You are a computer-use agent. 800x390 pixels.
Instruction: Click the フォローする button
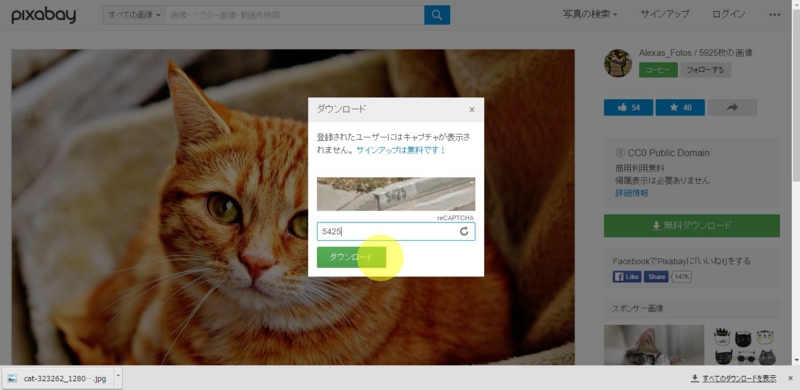click(706, 70)
